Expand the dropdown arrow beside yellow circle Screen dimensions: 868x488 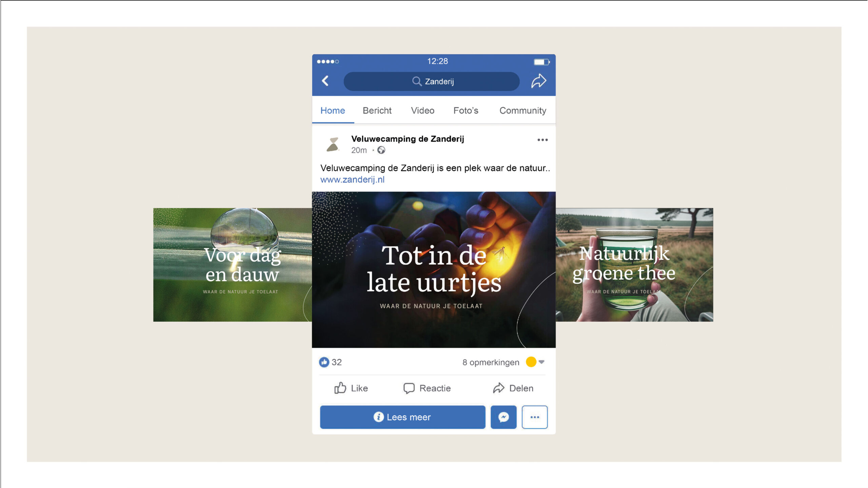541,362
